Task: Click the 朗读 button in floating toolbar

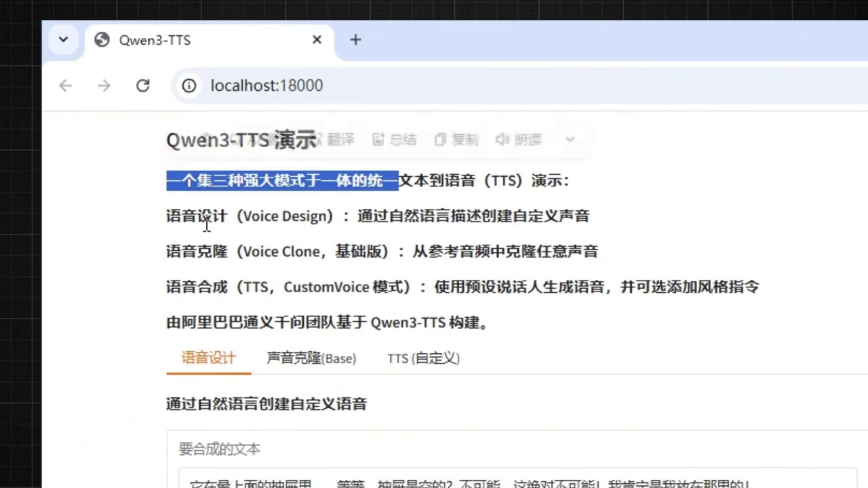Action: (519, 140)
